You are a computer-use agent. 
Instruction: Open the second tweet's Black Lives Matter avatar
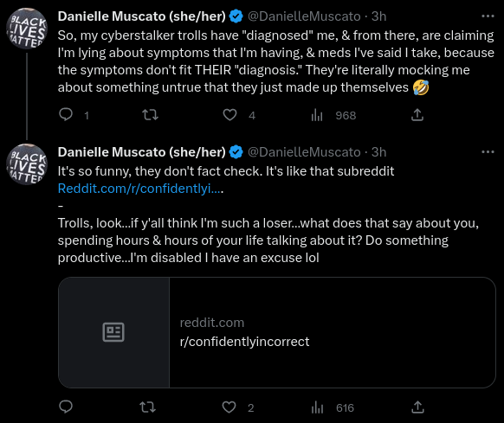point(27,164)
